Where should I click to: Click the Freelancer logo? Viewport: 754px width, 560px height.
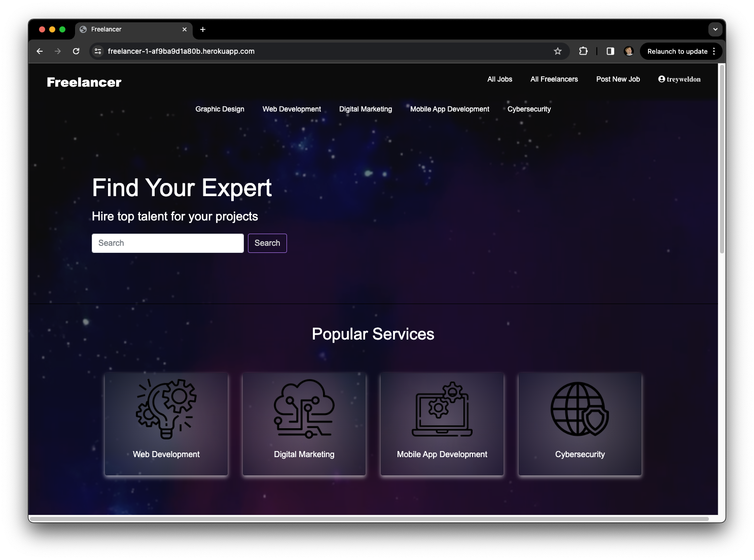[x=84, y=82]
